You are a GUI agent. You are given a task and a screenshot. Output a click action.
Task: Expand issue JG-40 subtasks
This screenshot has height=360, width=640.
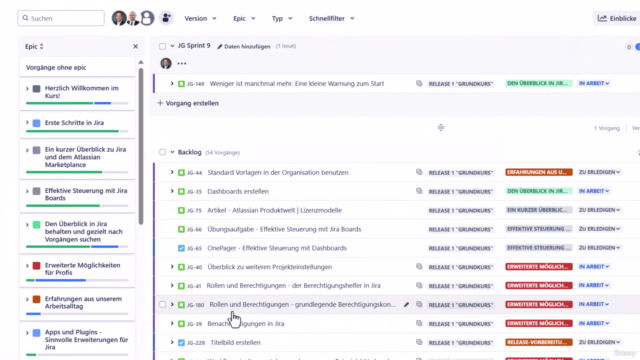click(x=172, y=267)
